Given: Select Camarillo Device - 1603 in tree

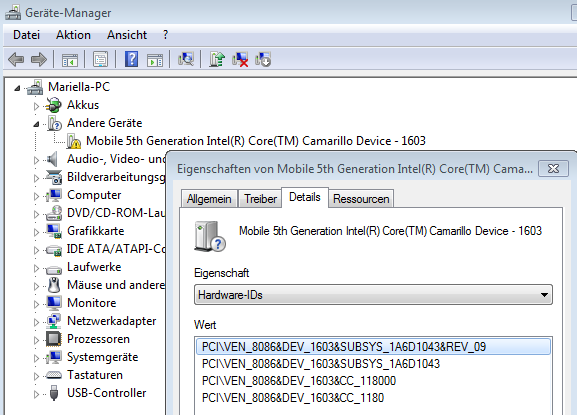Looking at the screenshot, I should pyautogui.click(x=256, y=141).
